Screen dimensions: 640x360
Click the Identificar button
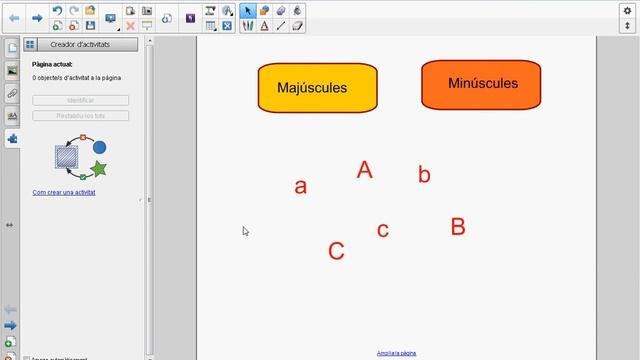point(80,100)
